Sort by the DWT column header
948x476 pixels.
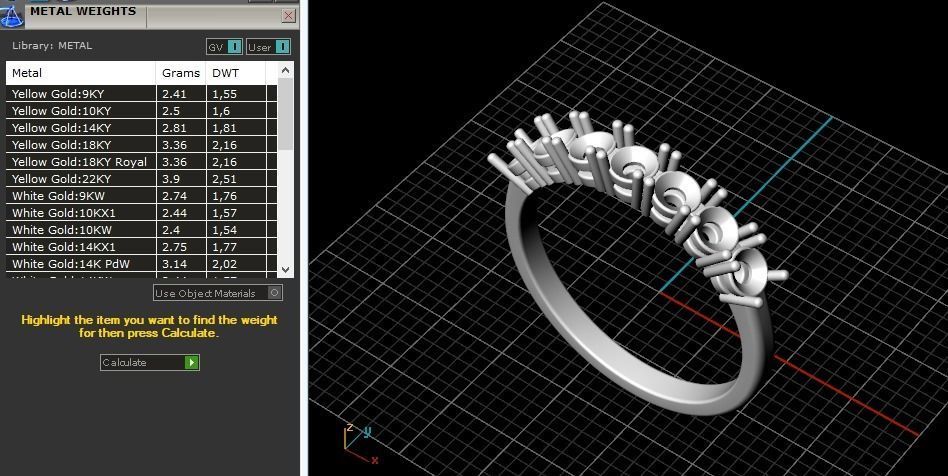236,73
